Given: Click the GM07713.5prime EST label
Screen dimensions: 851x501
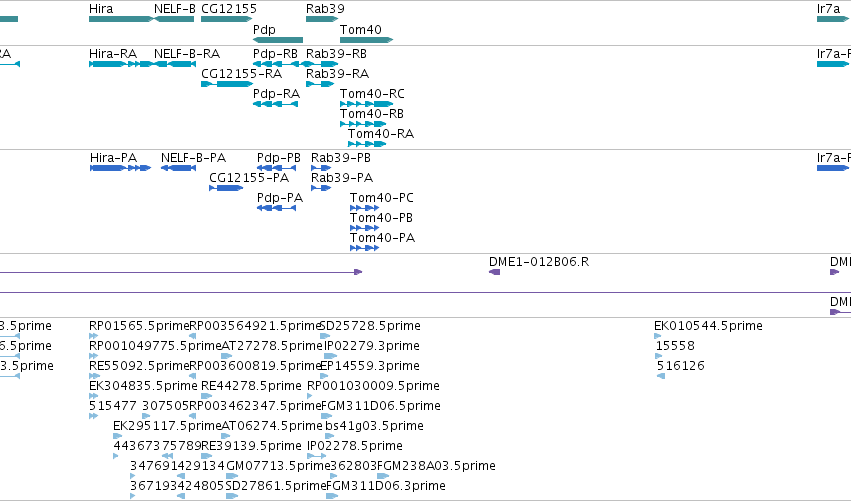Looking at the screenshot, I should coord(278,467).
